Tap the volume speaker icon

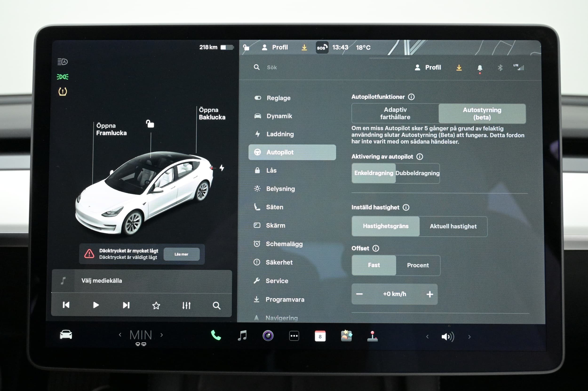[x=448, y=337]
